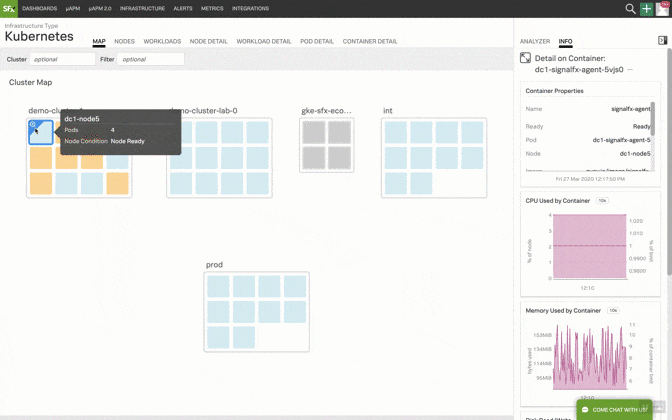The image size is (672, 420).
Task: Open the Dashboards menu
Action: click(40, 9)
